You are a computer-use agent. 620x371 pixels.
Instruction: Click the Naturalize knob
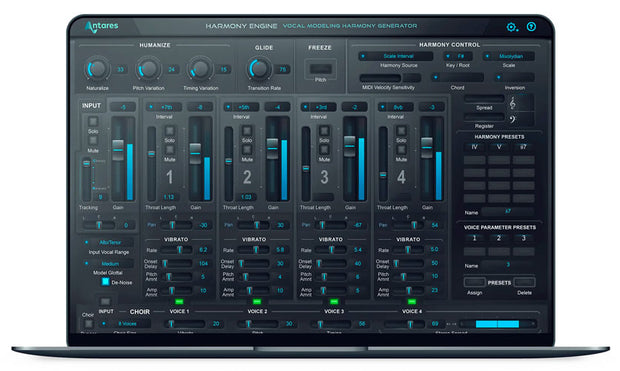click(x=97, y=69)
